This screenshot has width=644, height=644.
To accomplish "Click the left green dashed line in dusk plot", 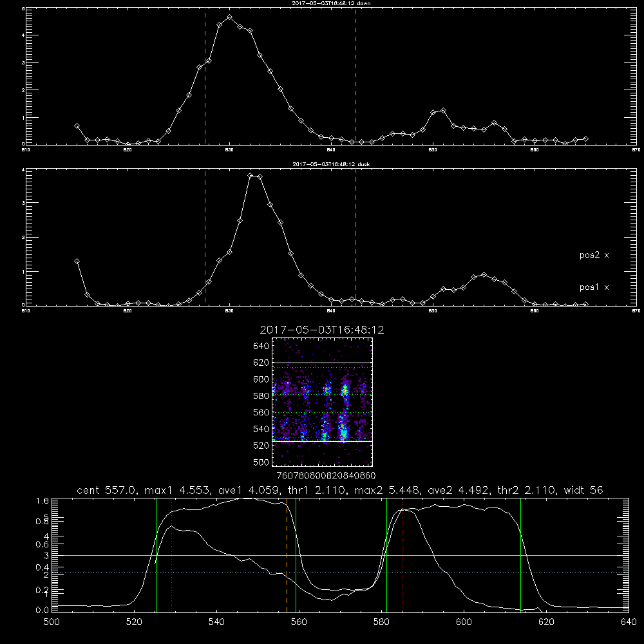I will coord(205,237).
